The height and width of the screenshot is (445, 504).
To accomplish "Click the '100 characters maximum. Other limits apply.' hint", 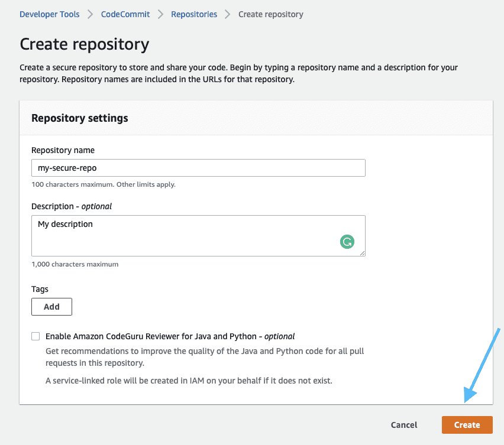I will click(x=104, y=184).
